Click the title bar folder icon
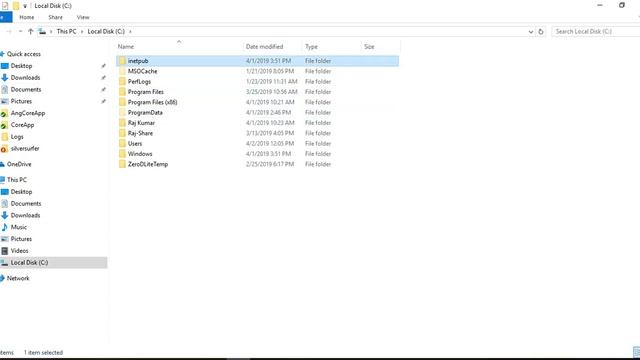 (x=16, y=6)
